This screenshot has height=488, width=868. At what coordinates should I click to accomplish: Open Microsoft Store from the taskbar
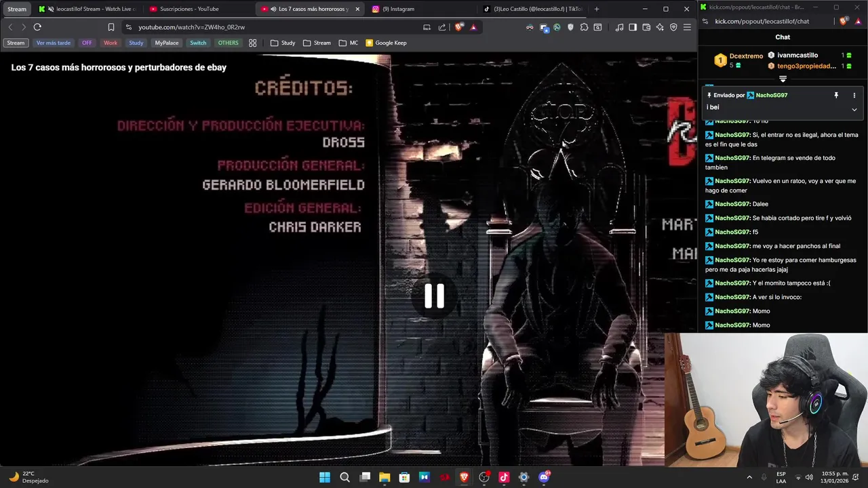pos(404,477)
